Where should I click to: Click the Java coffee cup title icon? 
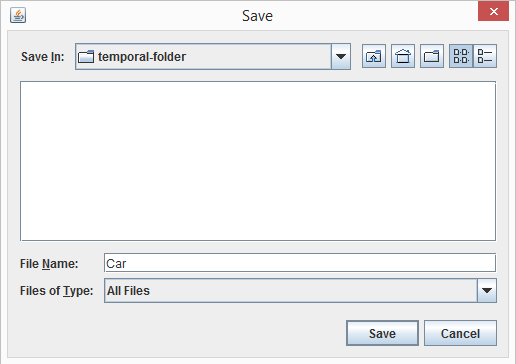(18, 15)
